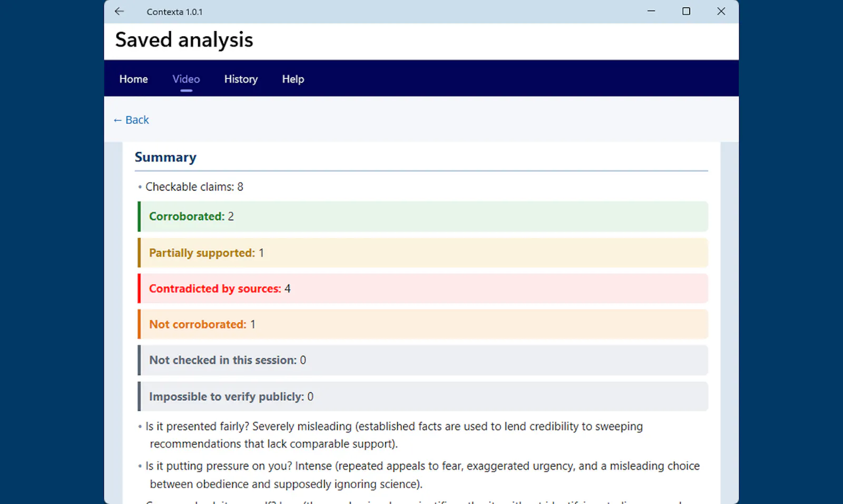Close the Contexta window

[721, 11]
